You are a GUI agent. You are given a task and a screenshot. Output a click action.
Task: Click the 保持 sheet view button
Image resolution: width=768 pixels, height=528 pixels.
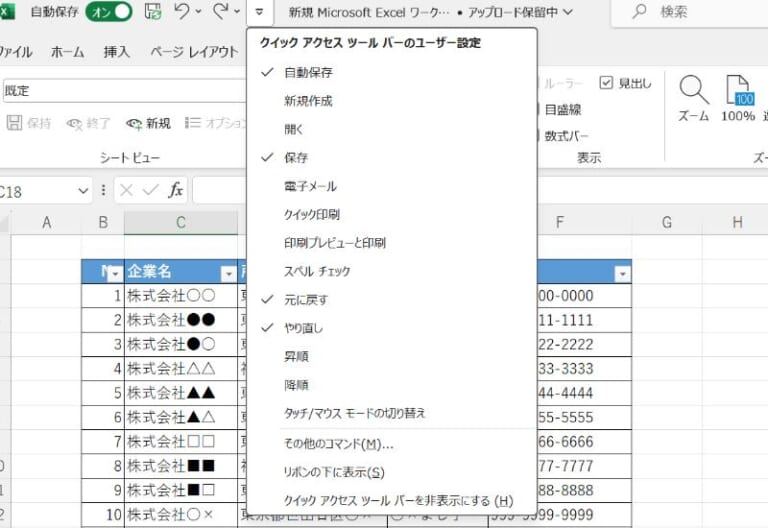(x=29, y=123)
